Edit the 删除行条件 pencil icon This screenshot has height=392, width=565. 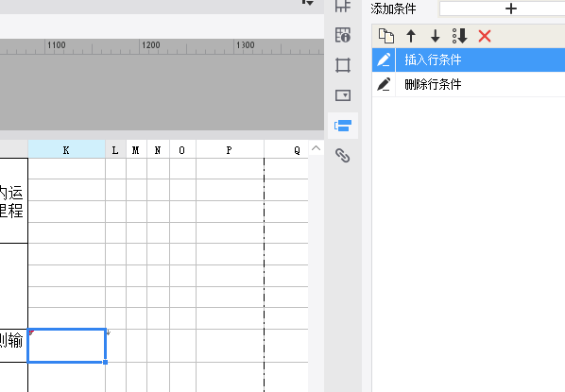tap(384, 84)
